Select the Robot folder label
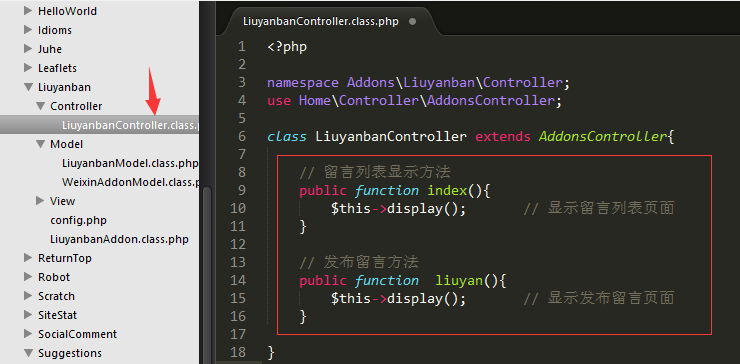740x364 pixels. [x=54, y=277]
